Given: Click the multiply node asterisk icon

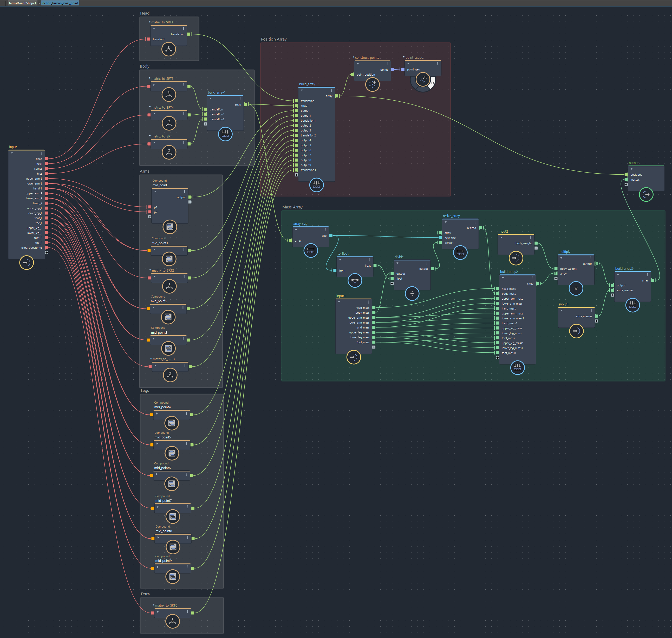Looking at the screenshot, I should 576,289.
